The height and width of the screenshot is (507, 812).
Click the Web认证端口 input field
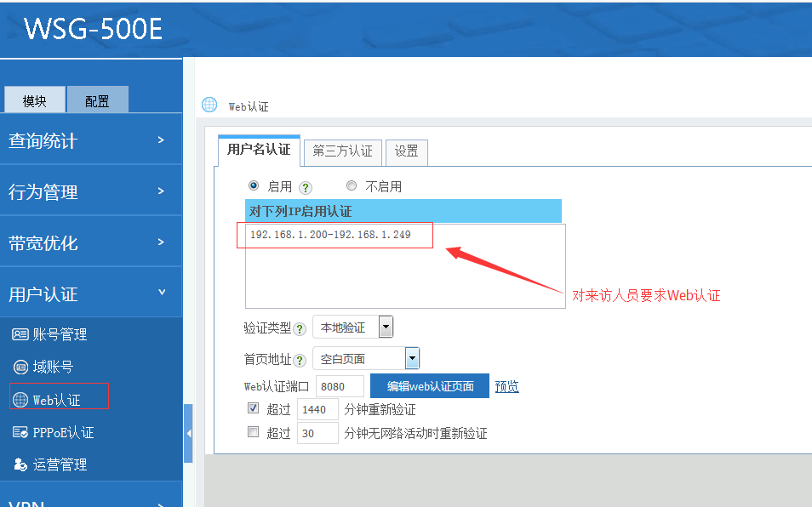coord(340,386)
